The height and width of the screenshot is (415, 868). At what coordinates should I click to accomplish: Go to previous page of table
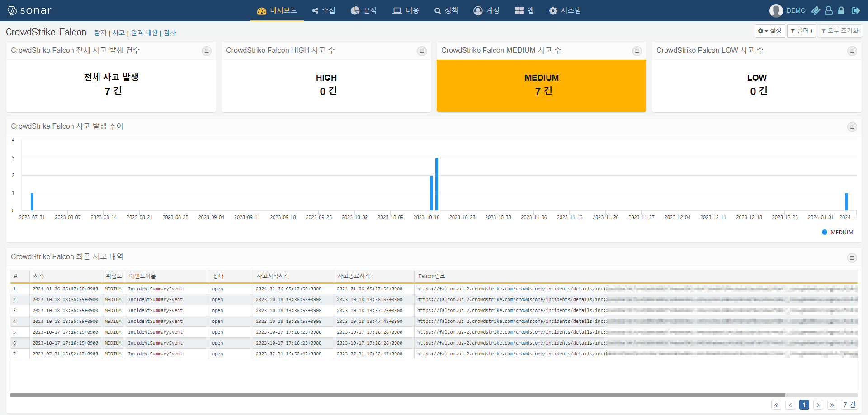click(790, 405)
